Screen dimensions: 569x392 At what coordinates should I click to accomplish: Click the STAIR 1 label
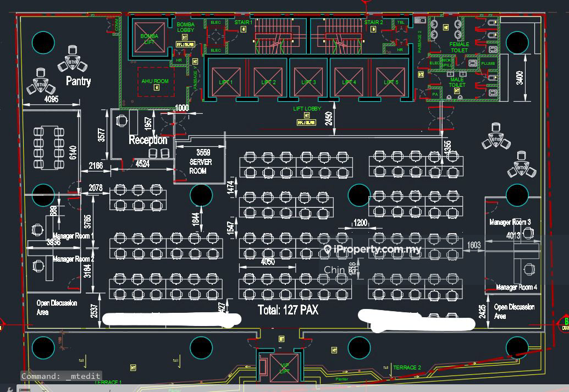[243, 23]
